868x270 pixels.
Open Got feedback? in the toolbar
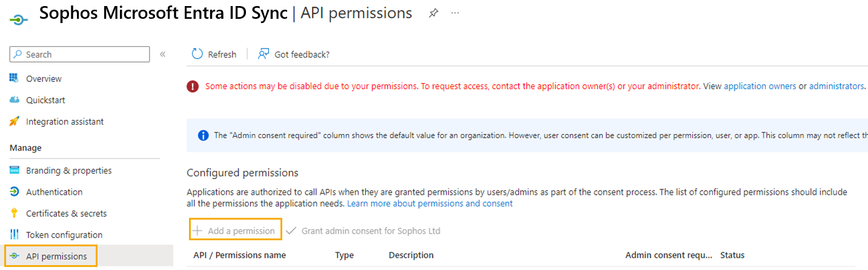[x=294, y=55]
